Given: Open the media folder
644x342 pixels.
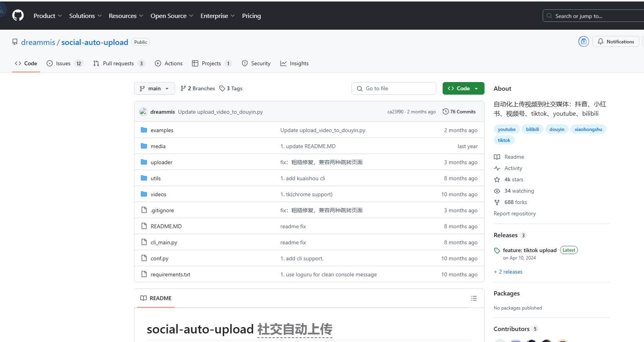Looking at the screenshot, I should [158, 146].
